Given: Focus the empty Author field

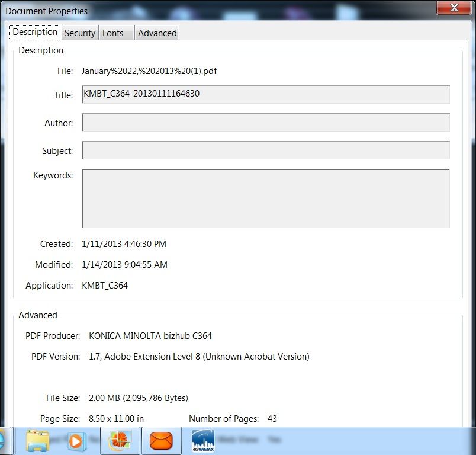Looking at the screenshot, I should coord(265,123).
